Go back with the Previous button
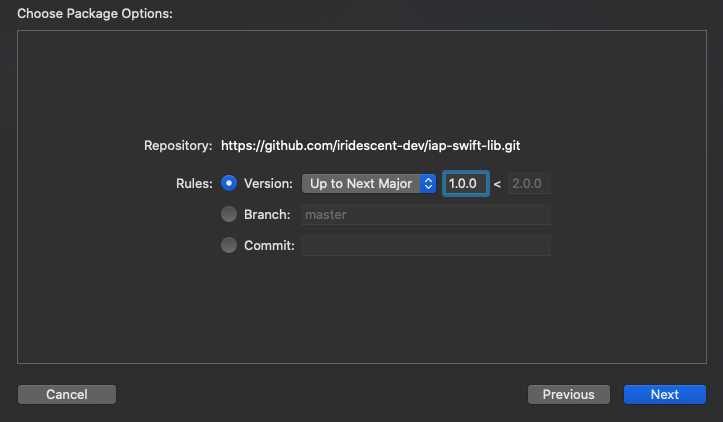 point(569,394)
